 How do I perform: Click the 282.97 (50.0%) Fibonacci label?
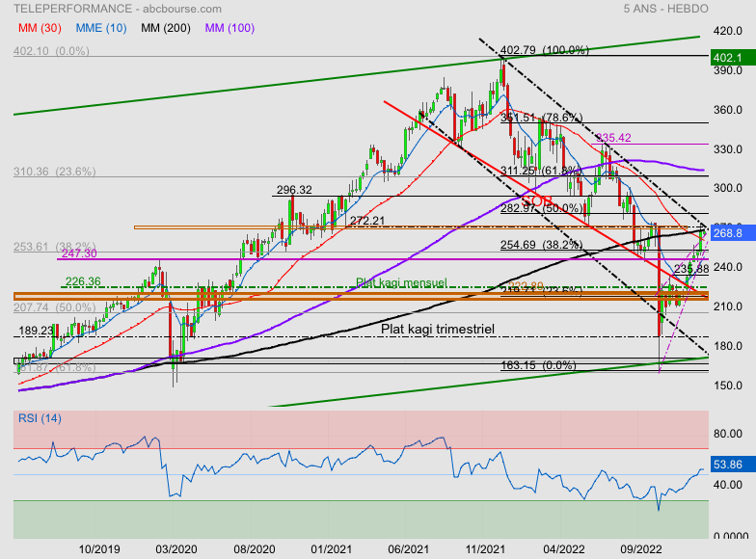click(541, 208)
